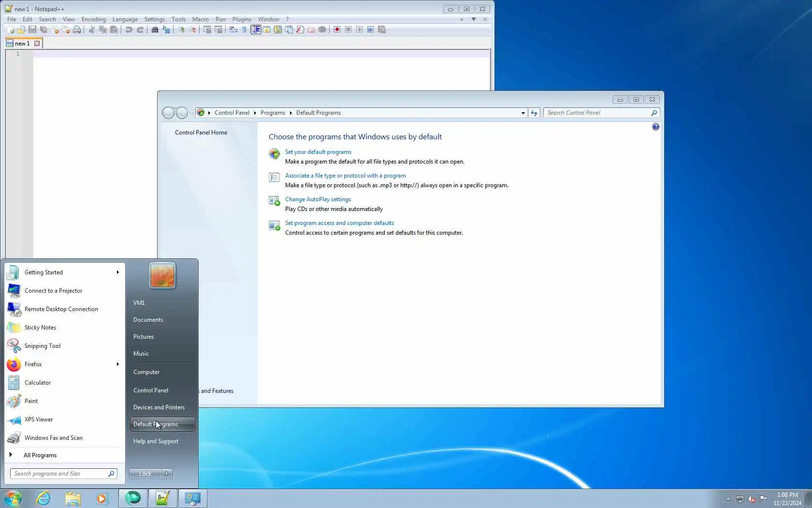Expand the address bar history dropdown
This screenshot has height=508, width=812.
point(523,113)
